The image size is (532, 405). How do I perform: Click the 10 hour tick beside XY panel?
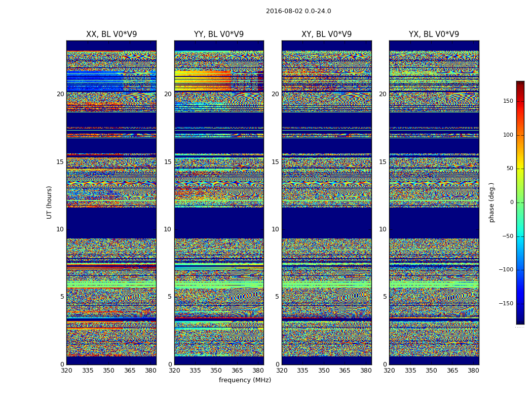click(x=275, y=229)
